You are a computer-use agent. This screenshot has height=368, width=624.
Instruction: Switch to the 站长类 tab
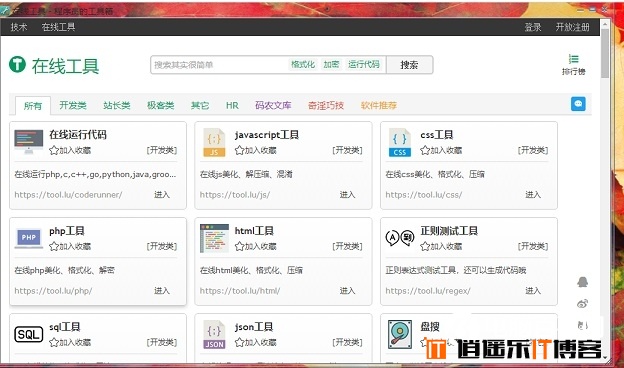coord(117,105)
